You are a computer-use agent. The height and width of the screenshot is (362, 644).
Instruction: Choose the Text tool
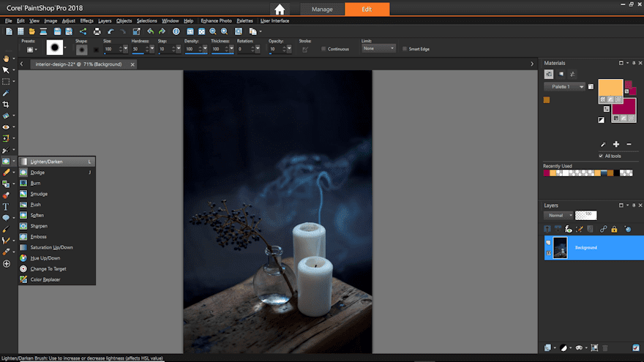click(x=6, y=207)
